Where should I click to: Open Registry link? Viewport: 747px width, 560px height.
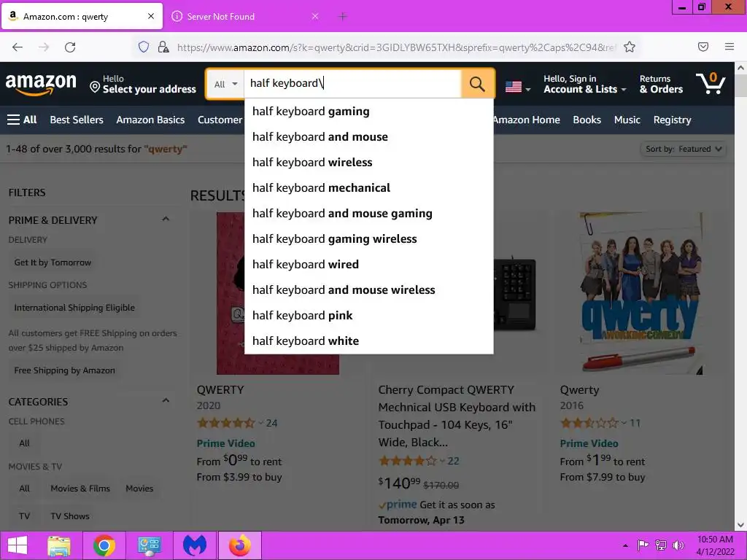(672, 120)
